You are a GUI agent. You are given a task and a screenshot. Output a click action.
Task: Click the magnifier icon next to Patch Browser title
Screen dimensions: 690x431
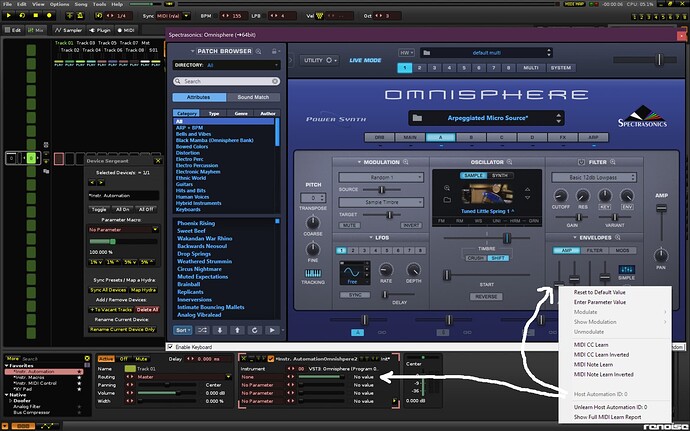pos(259,51)
